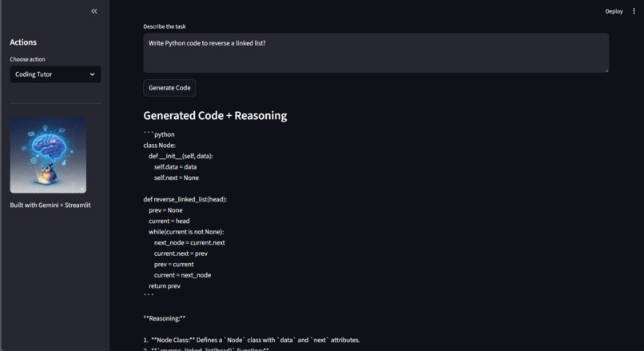
Task: Click the def reverse_linked_list(head) line
Action: [185, 199]
